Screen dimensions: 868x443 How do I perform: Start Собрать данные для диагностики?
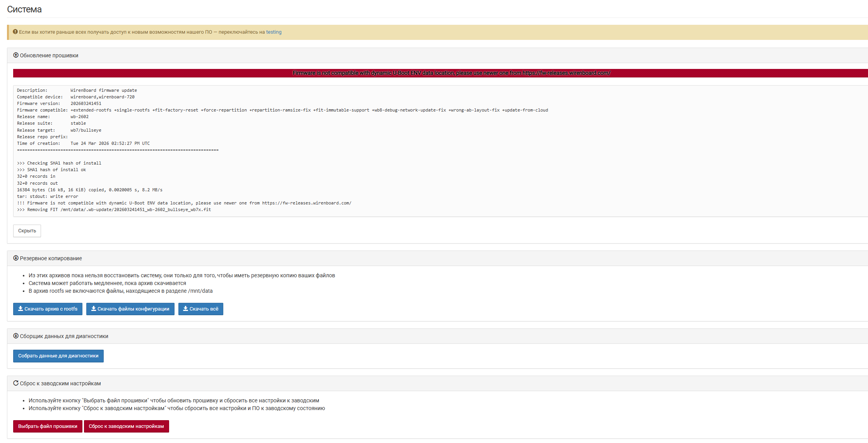[x=58, y=356]
